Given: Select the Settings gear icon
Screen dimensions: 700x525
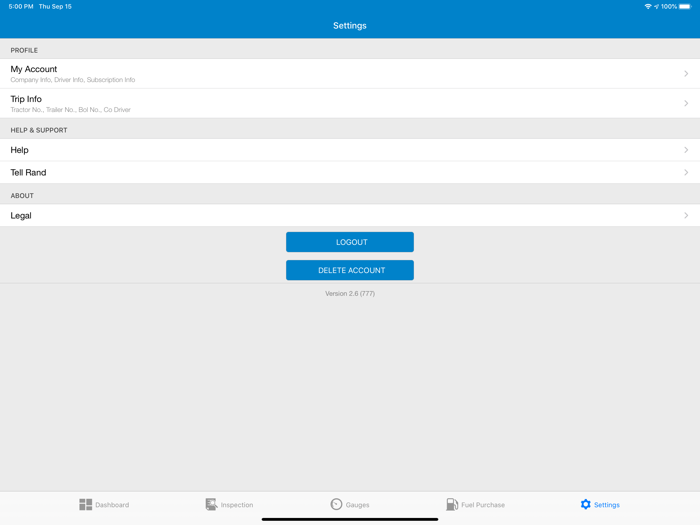Looking at the screenshot, I should pyautogui.click(x=586, y=504).
